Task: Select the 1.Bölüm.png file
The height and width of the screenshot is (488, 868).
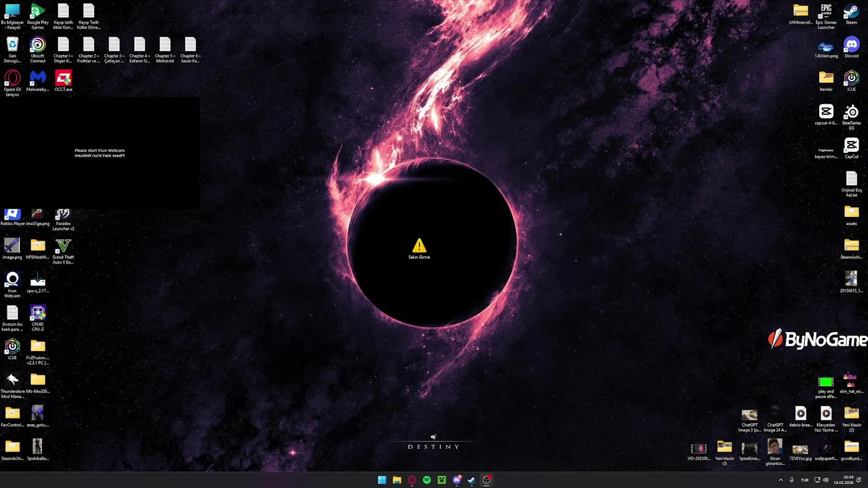Action: [x=826, y=46]
